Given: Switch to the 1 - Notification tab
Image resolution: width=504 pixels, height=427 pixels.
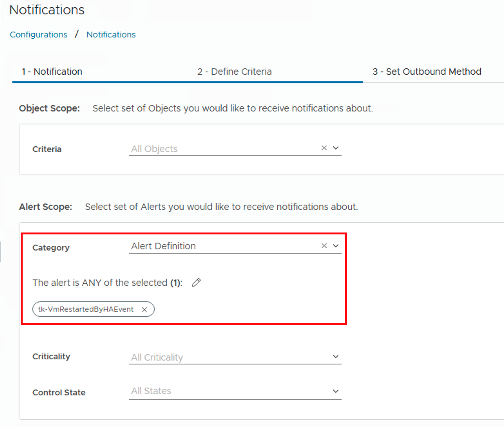Looking at the screenshot, I should [x=52, y=71].
